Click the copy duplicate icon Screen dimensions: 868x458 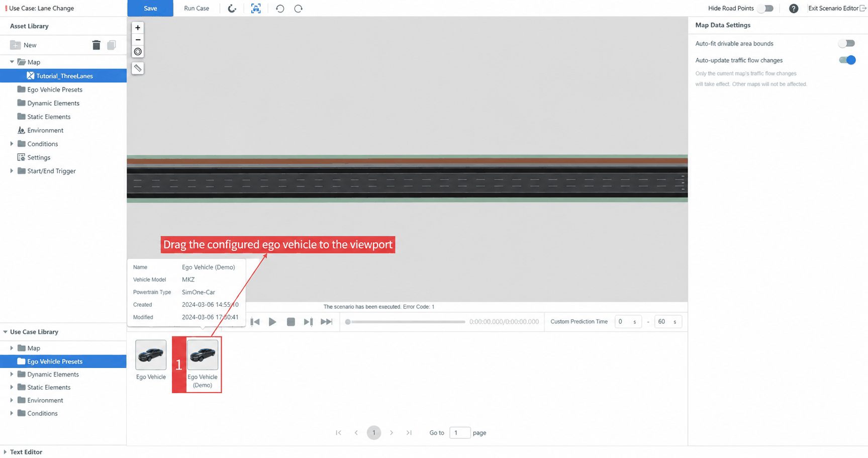(x=112, y=45)
